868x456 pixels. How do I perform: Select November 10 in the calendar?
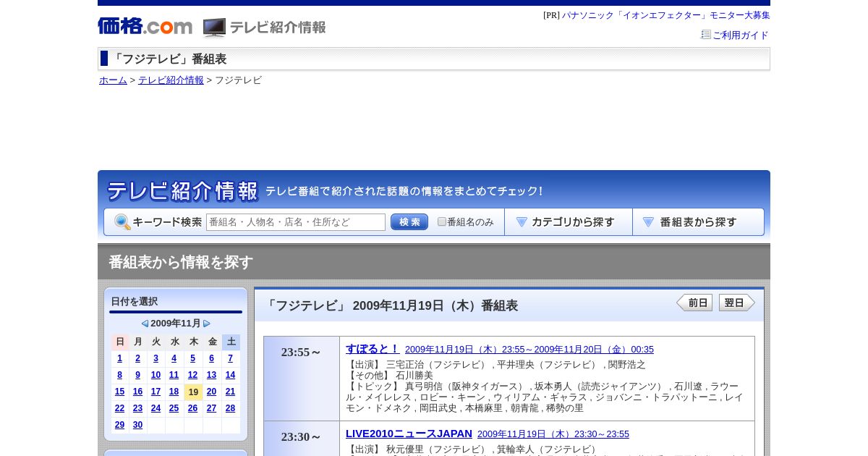156,375
